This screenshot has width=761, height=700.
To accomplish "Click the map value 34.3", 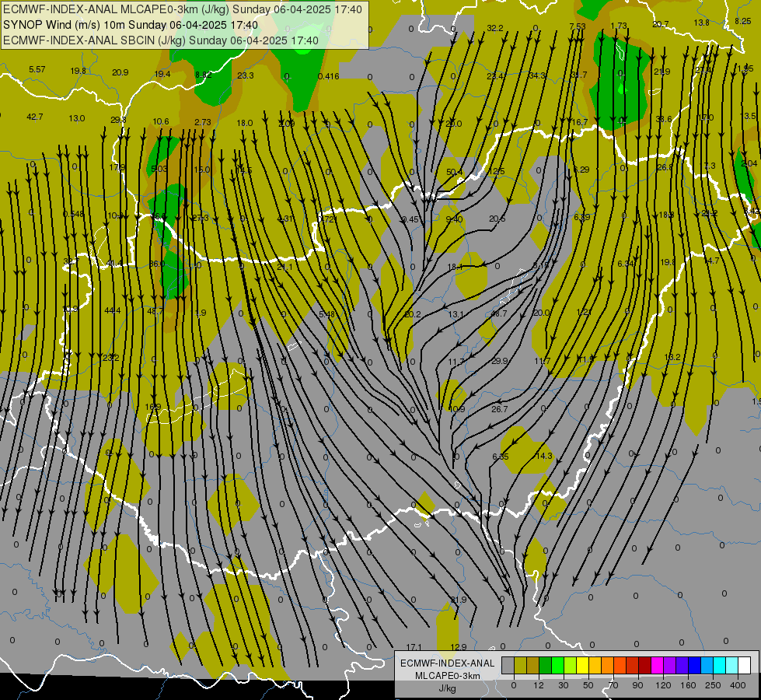I will pyautogui.click(x=537, y=75).
